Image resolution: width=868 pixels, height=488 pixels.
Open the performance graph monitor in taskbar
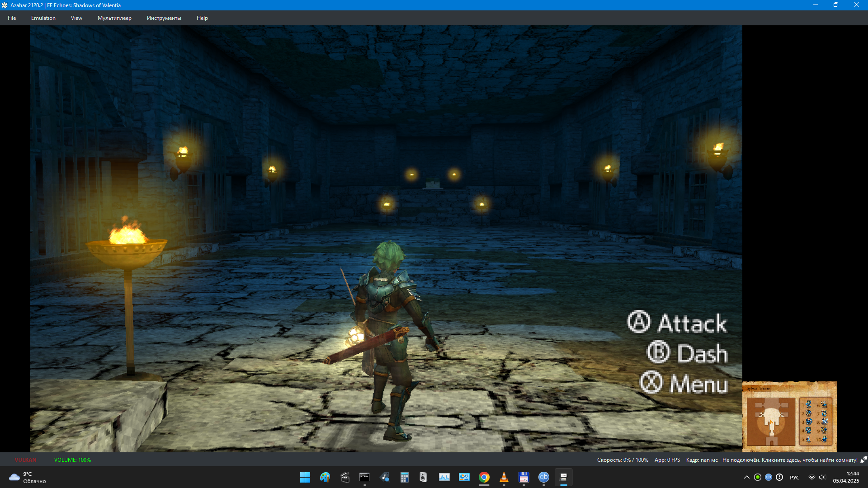tap(444, 477)
